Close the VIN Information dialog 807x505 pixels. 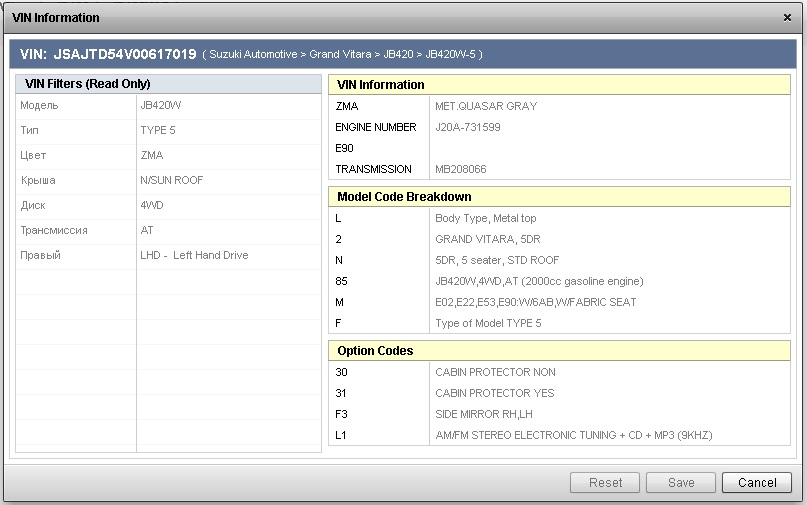(787, 18)
